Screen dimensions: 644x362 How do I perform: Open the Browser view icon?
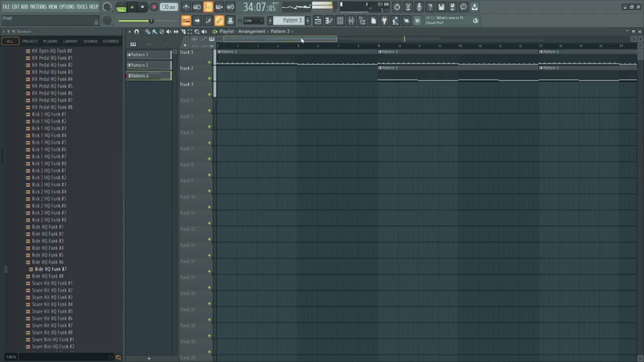[362, 21]
